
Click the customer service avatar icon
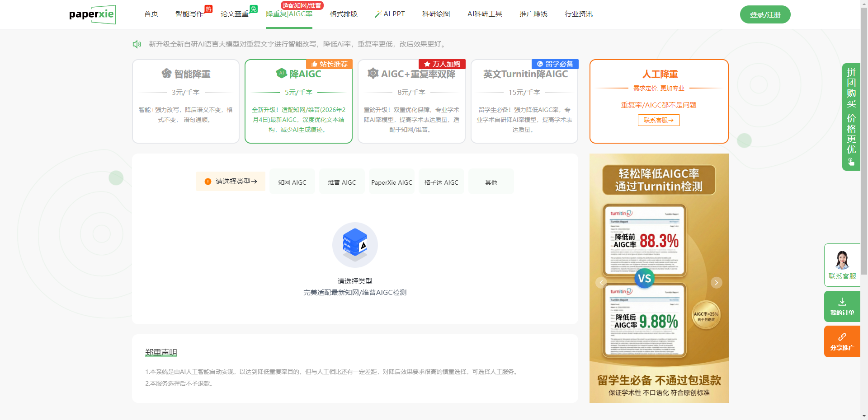click(x=842, y=260)
